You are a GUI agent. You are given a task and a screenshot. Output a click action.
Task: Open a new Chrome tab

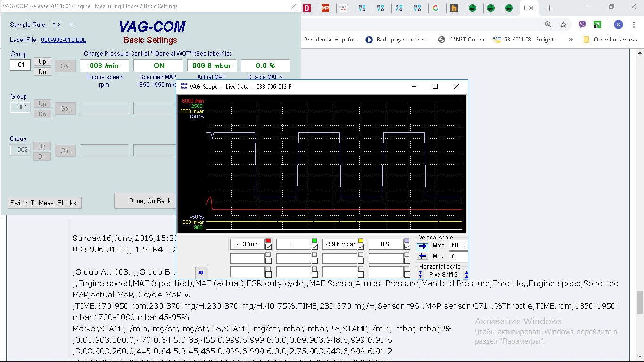point(549,8)
